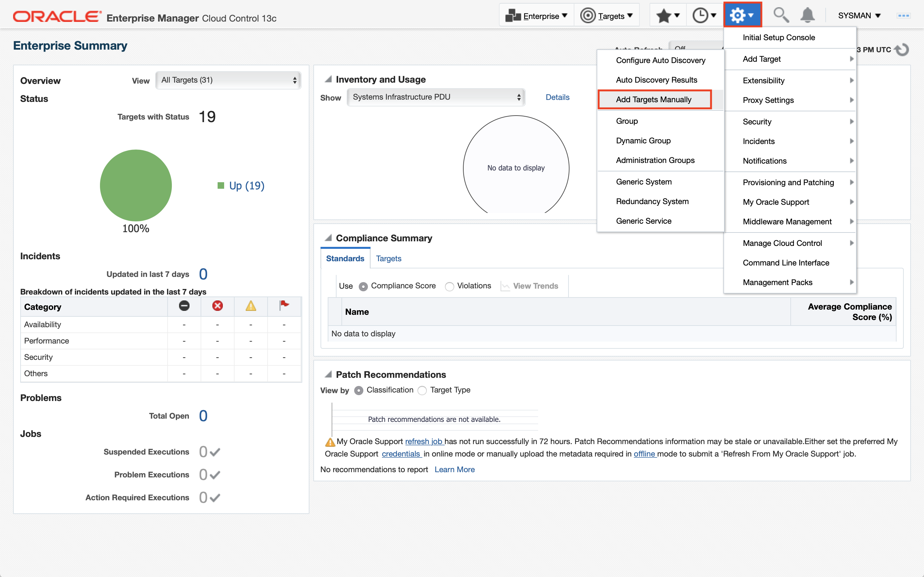The image size is (924, 577).
Task: Collapse the Patch Recommendations section
Action: click(x=328, y=374)
